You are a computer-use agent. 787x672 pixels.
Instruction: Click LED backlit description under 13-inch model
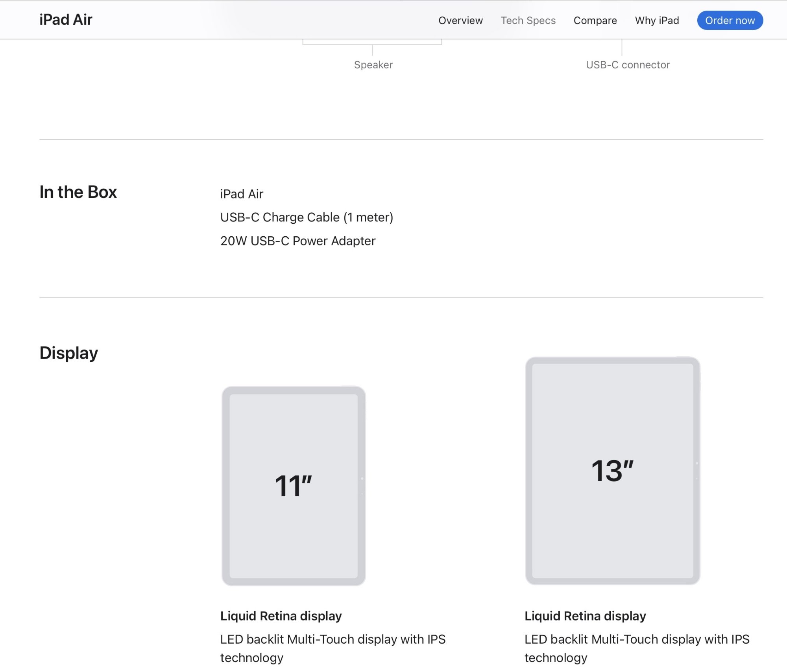637,648
